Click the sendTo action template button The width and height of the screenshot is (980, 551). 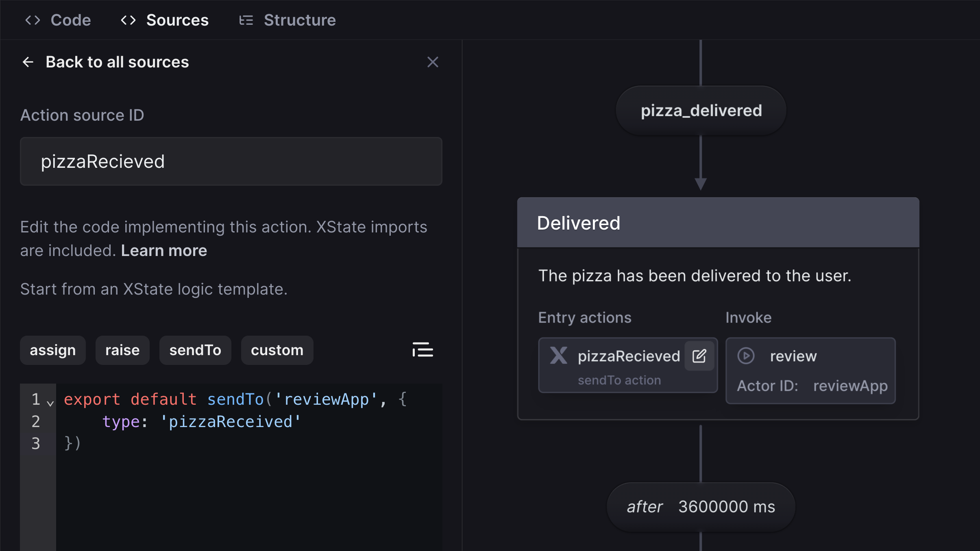[195, 350]
